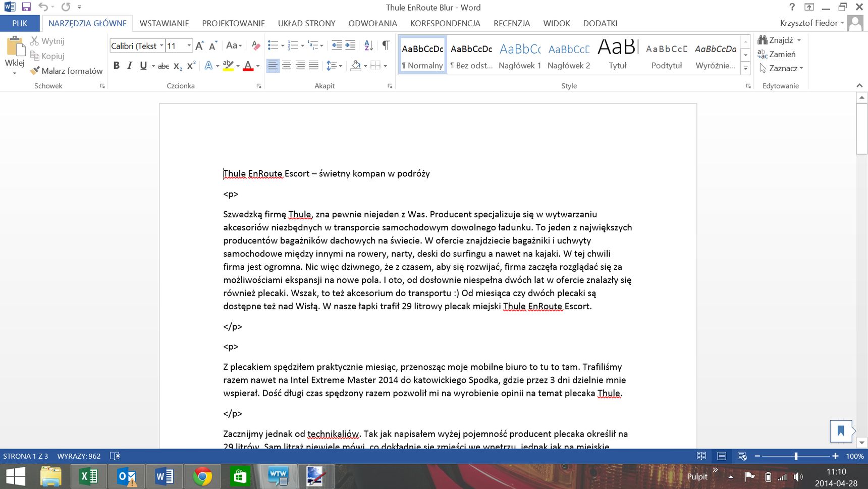Switch to Web Layout view

tap(742, 456)
